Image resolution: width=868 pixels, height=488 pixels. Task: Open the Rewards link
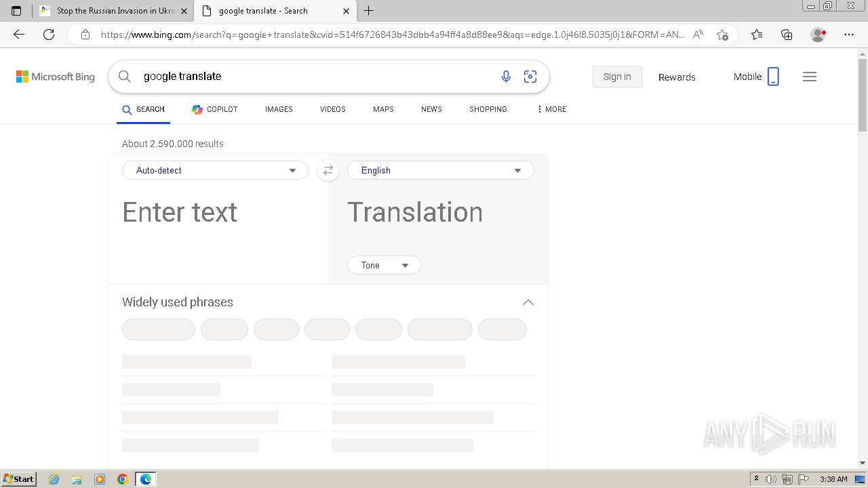677,77
